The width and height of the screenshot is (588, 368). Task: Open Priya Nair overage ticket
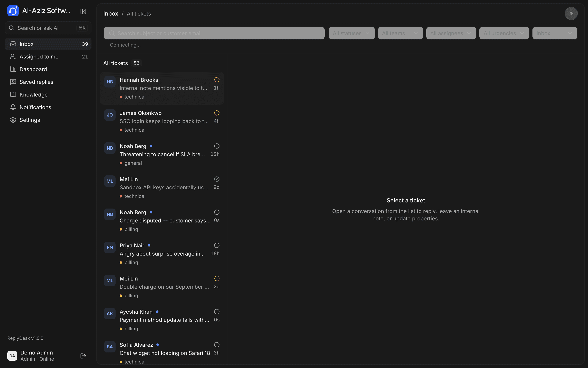pyautogui.click(x=162, y=254)
